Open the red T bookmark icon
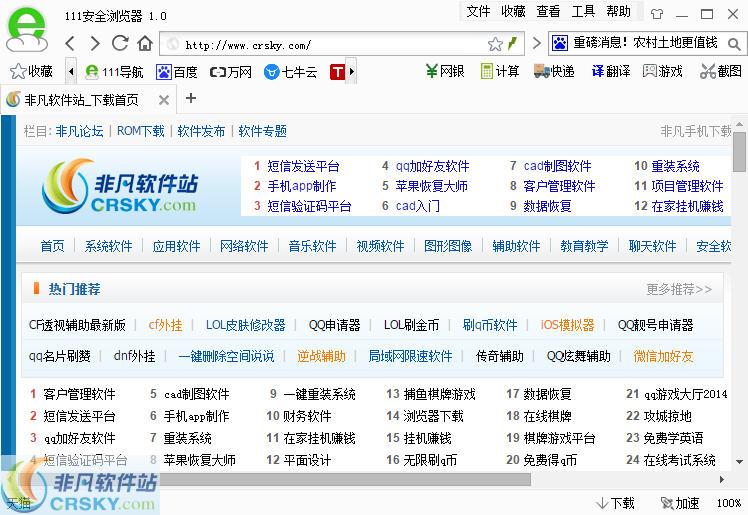This screenshot has height=515, width=748. pyautogui.click(x=337, y=72)
